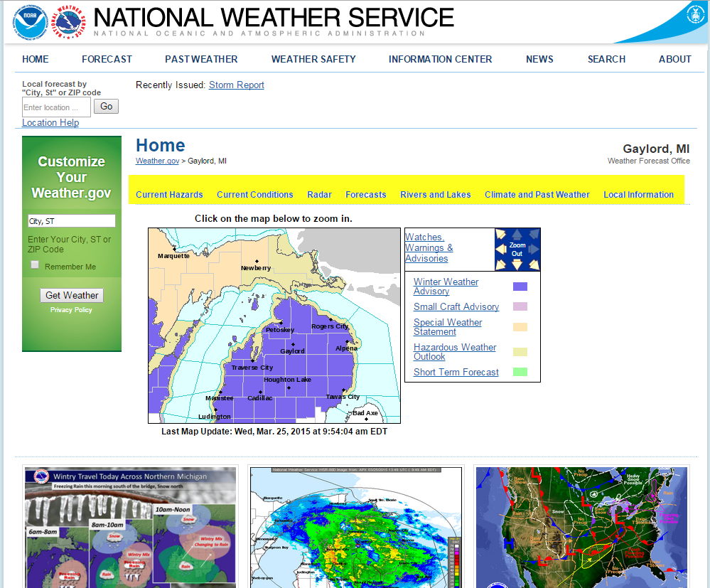Expand the Current Conditions dropdown
710x588 pixels.
(x=255, y=194)
